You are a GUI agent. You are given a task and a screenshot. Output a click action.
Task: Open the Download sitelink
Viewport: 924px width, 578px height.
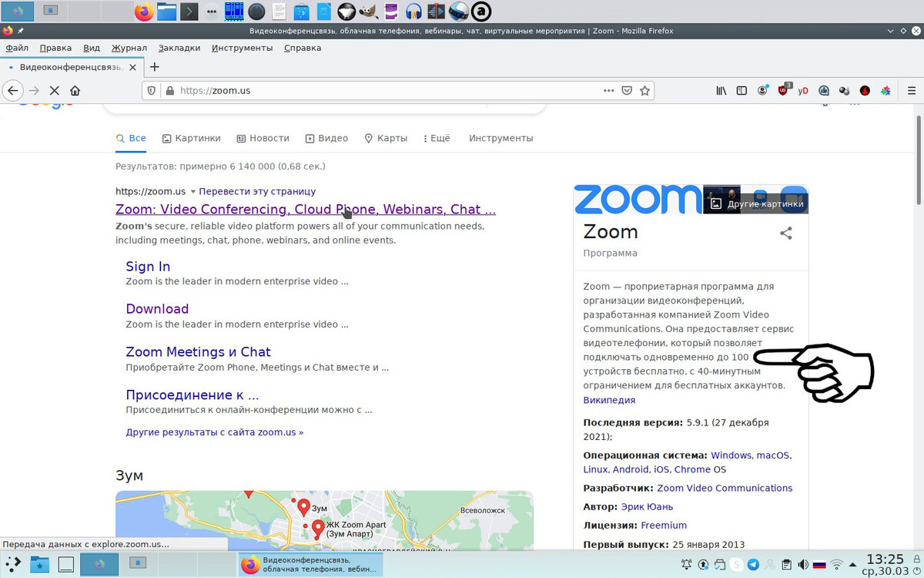(157, 309)
